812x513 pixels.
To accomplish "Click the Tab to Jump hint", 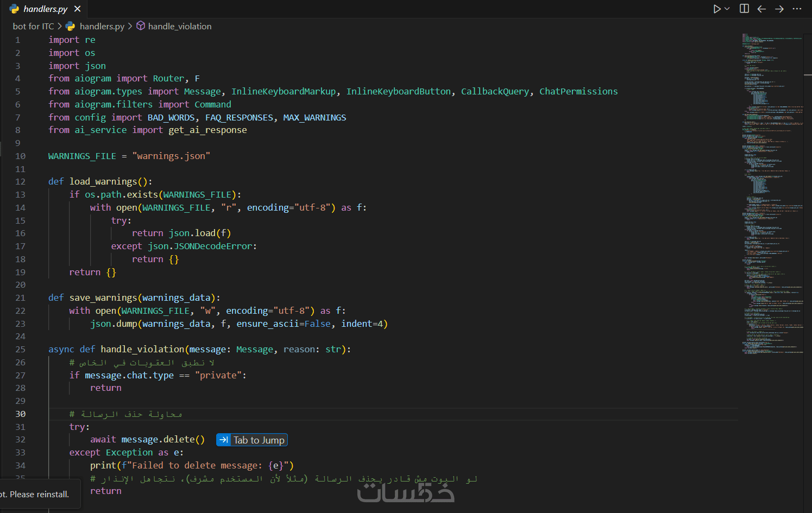I will pos(252,440).
